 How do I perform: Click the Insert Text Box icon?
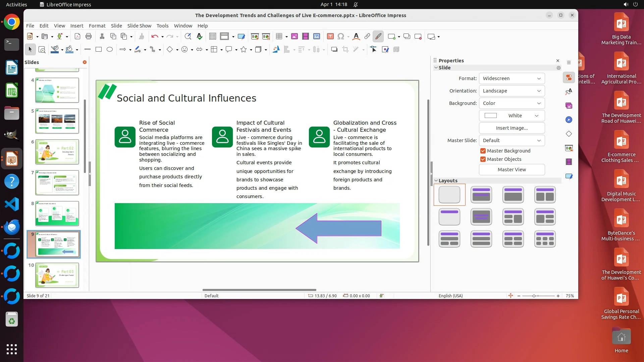[330, 37]
